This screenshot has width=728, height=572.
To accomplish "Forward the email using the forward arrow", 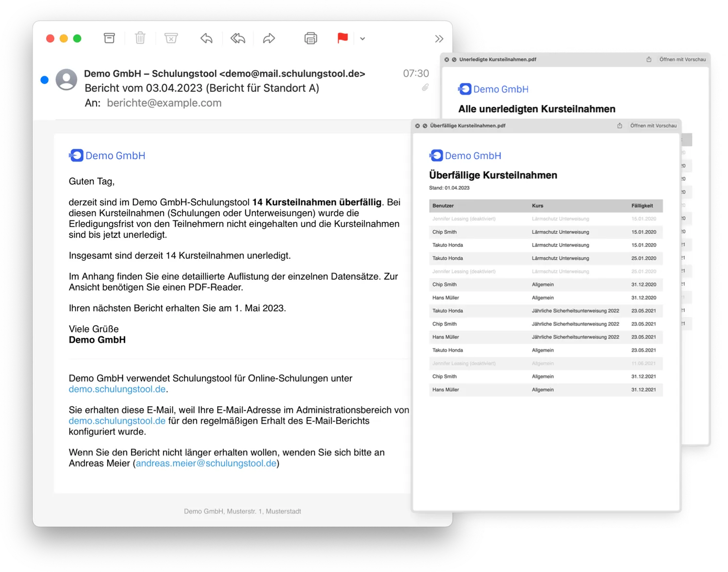I will [x=269, y=38].
